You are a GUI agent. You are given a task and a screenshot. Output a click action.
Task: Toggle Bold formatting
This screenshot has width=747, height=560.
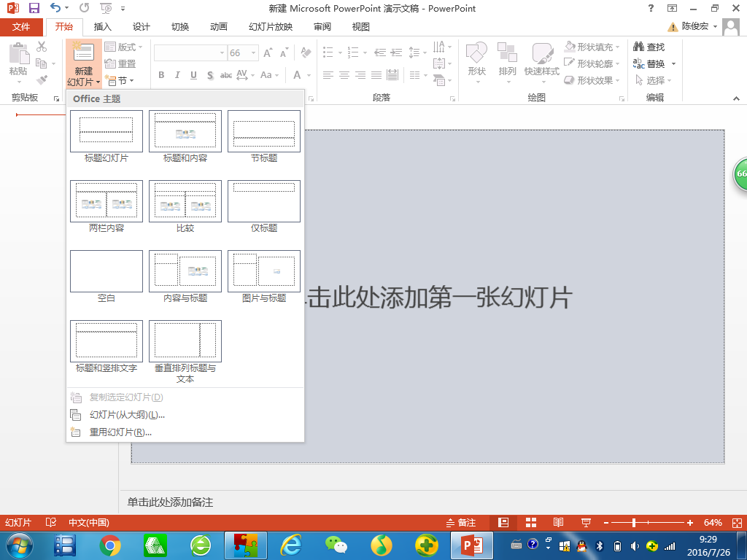[x=161, y=75]
